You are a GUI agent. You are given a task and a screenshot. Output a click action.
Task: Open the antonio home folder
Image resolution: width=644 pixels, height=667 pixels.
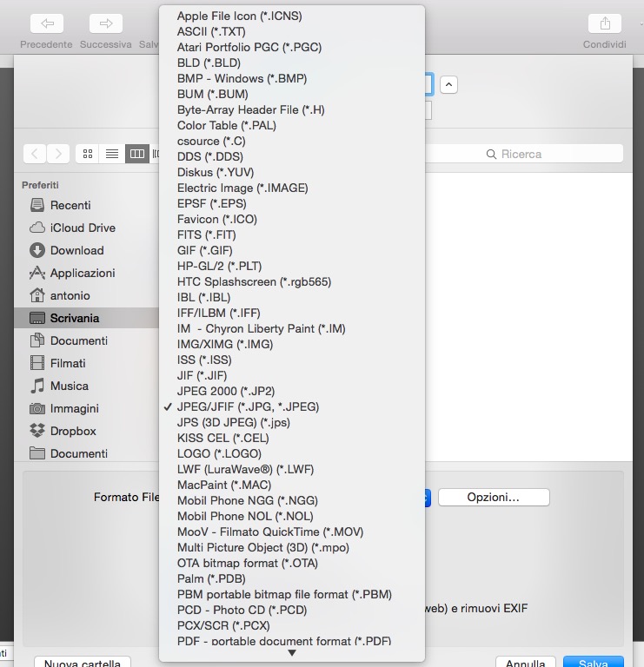tap(86, 295)
